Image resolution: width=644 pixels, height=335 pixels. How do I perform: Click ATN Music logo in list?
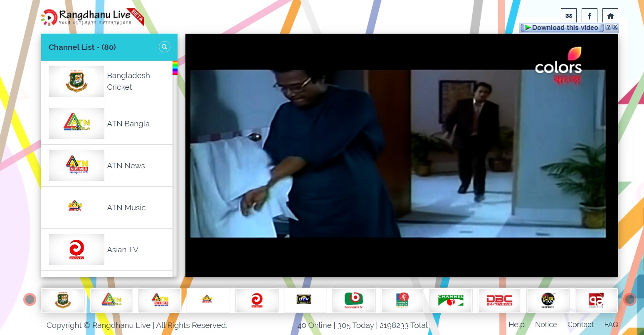coord(76,207)
